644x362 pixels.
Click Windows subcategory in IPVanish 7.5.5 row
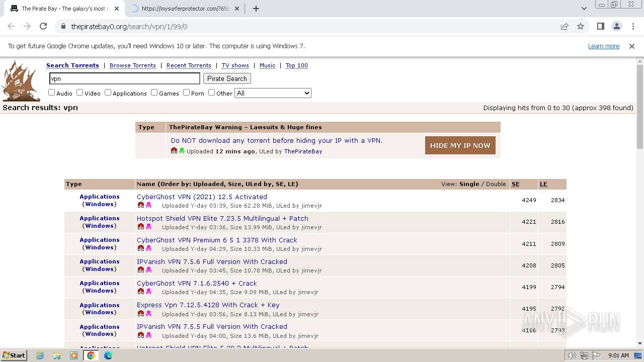click(100, 334)
